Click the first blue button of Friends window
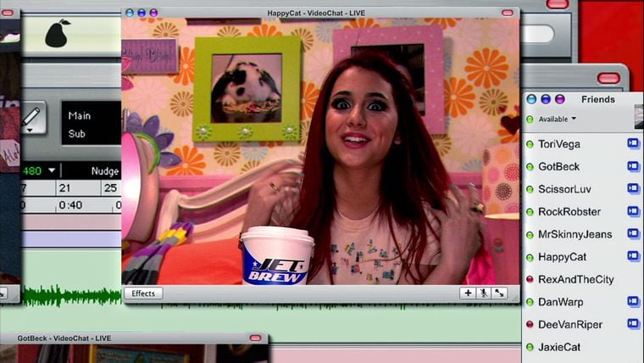This screenshot has height=363, width=644. tap(531, 99)
